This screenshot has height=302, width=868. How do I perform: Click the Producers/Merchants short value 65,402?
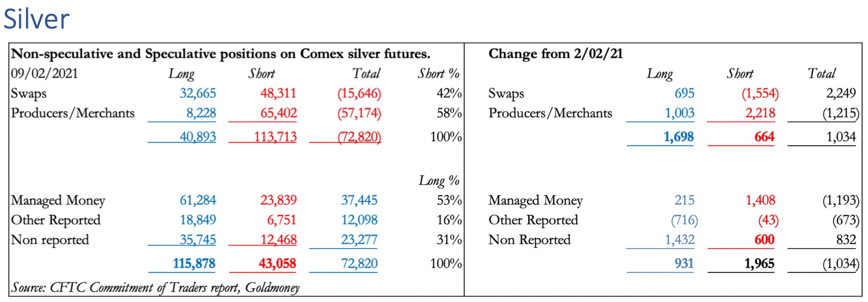click(x=278, y=113)
